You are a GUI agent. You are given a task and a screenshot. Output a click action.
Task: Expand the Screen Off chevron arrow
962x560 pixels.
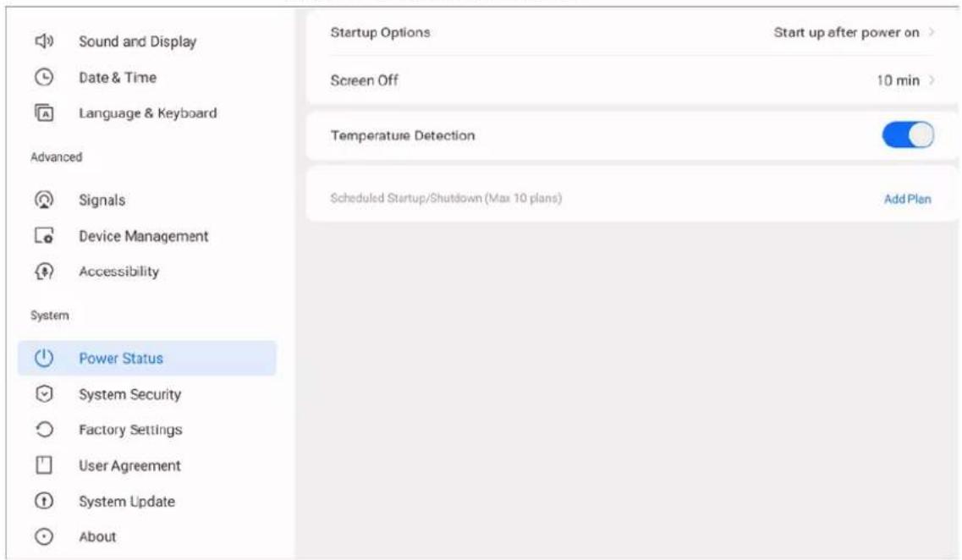pyautogui.click(x=932, y=80)
